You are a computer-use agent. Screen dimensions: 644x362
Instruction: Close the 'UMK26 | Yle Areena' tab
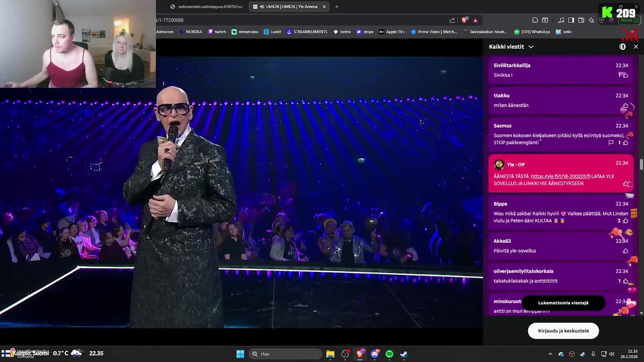[x=324, y=7]
